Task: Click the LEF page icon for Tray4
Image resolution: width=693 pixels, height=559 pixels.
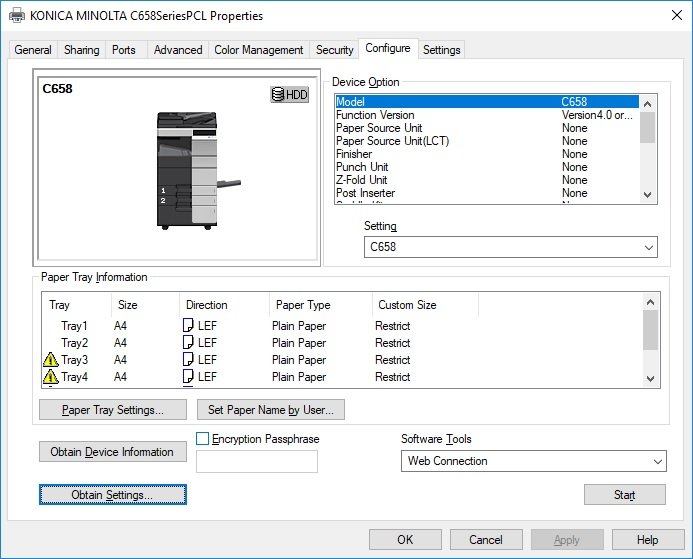Action: 188,376
